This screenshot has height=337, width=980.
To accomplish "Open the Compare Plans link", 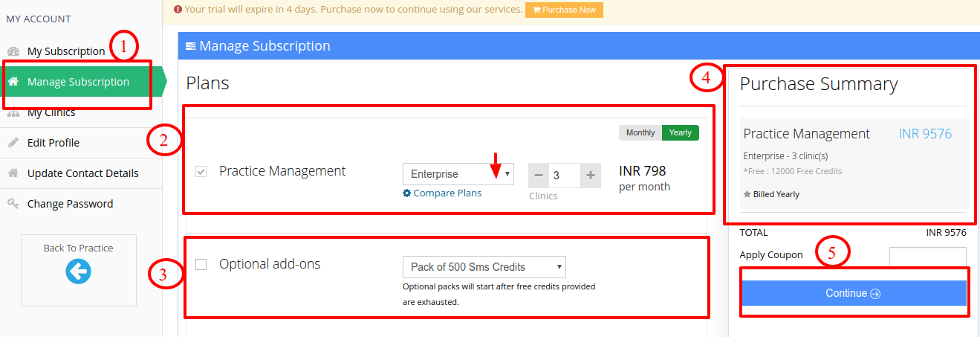I will 447,193.
